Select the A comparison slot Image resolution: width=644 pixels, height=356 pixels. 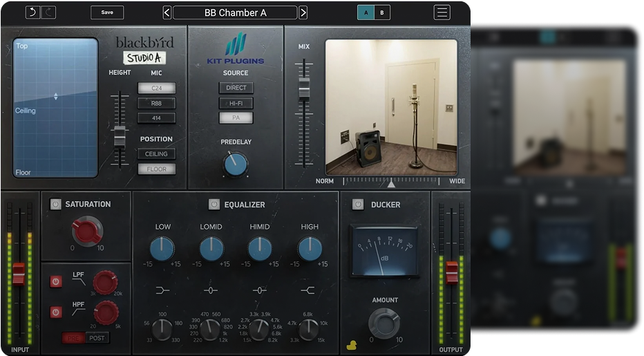coord(366,12)
